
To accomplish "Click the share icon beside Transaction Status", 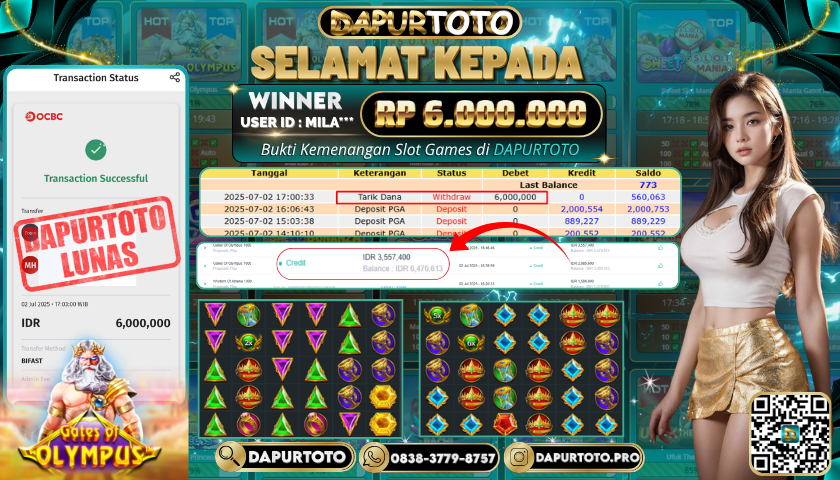I will pyautogui.click(x=175, y=77).
